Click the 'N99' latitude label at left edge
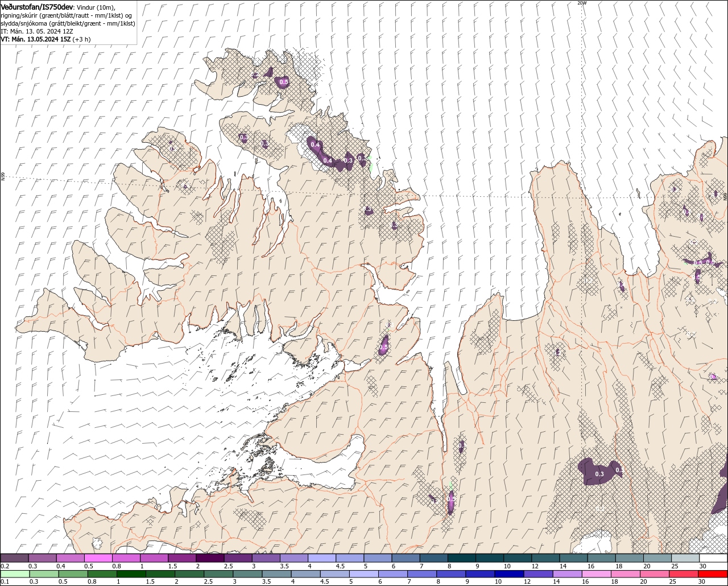The width and height of the screenshot is (728, 586). pyautogui.click(x=3, y=177)
